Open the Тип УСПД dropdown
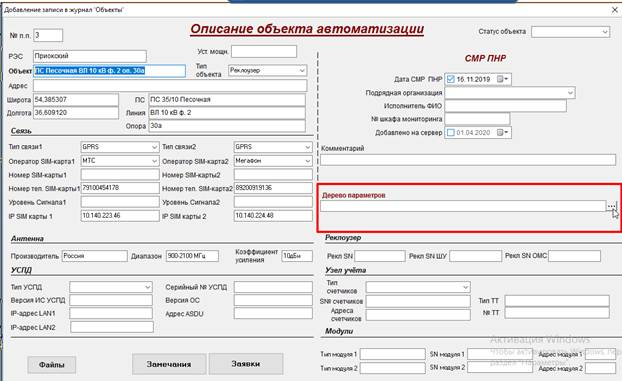 (x=148, y=287)
